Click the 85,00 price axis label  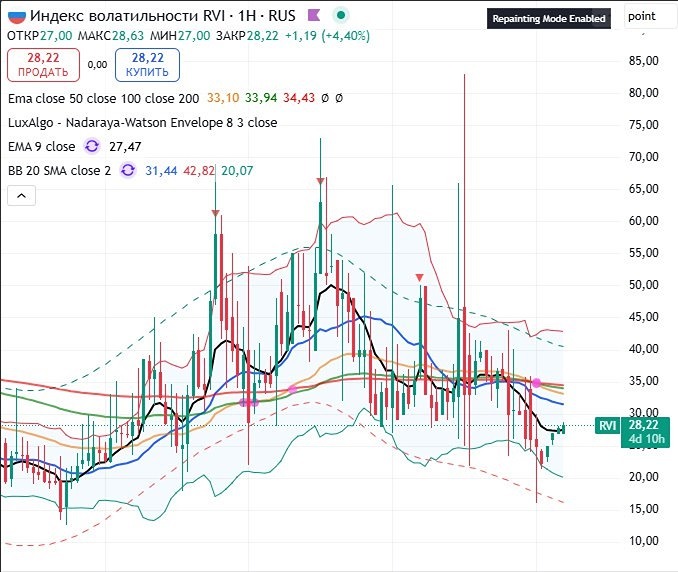tap(643, 61)
